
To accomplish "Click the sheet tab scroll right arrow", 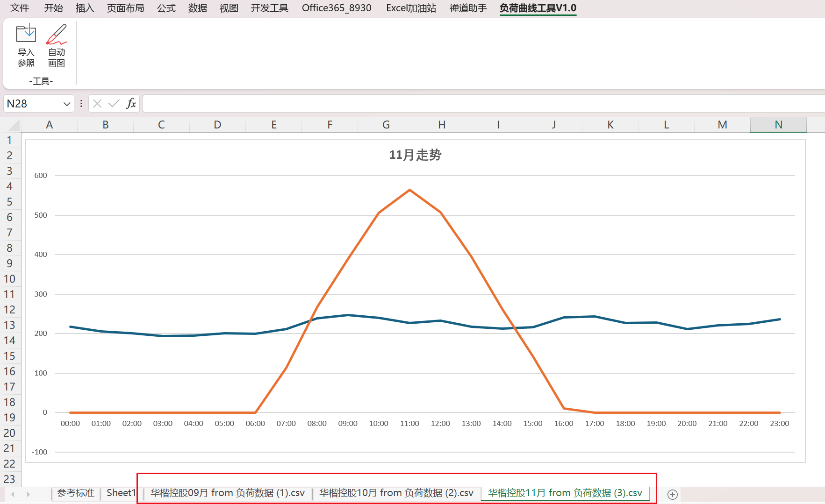I will (28, 494).
